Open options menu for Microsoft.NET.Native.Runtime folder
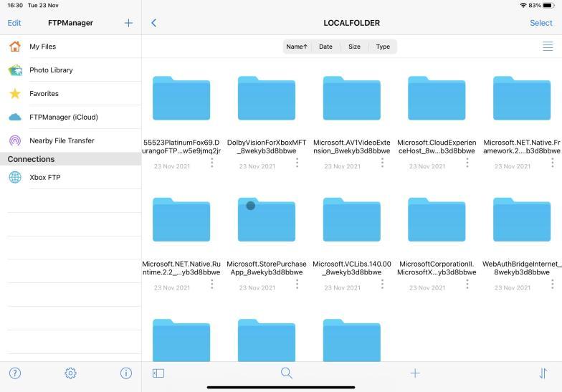 (x=212, y=284)
